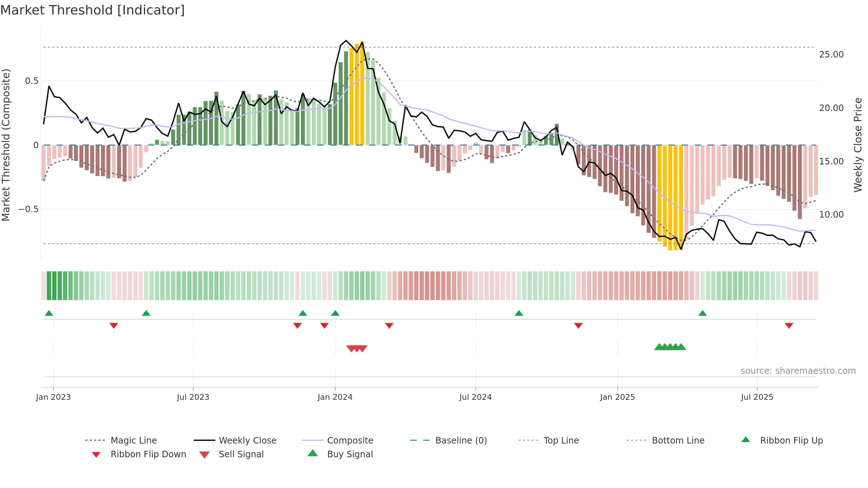Click the 0.5 composite axis tick

[32, 81]
